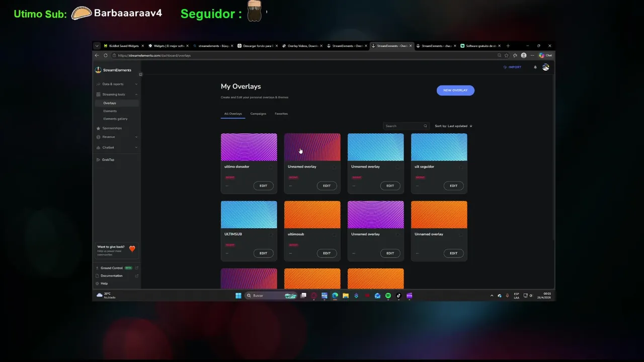
Task: Switch to the All Overlays tab
Action: click(x=233, y=114)
